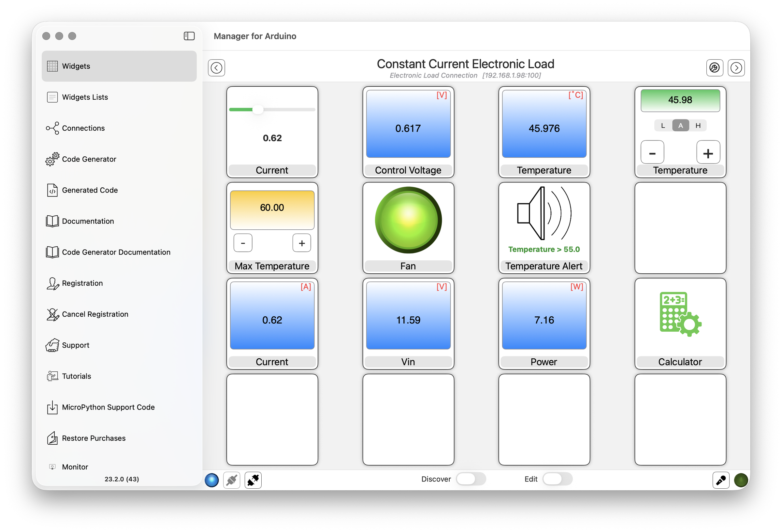Toggle the sidebar panel icon
This screenshot has height=532, width=782.
point(189,36)
